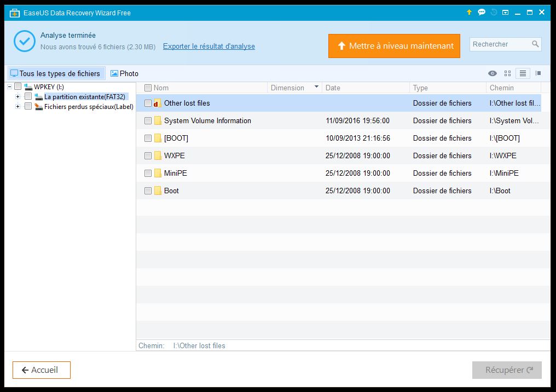556x392 pixels.
Task: Tick the select-all checkbox beside Nom
Action: click(x=148, y=88)
